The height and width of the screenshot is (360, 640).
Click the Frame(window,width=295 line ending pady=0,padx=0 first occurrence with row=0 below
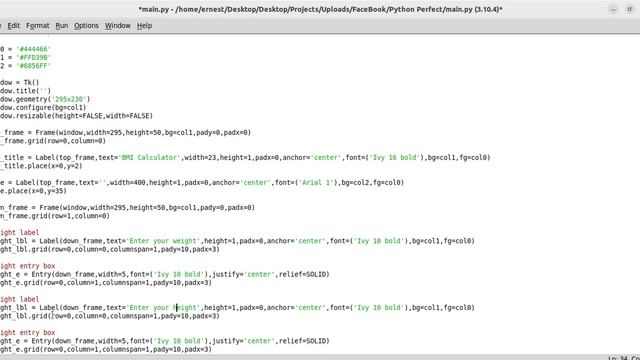(x=125, y=133)
